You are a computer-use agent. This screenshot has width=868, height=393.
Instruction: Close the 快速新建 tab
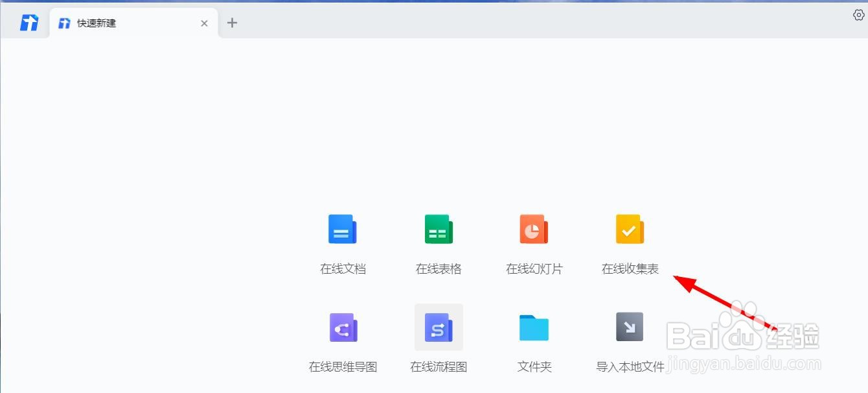(204, 23)
